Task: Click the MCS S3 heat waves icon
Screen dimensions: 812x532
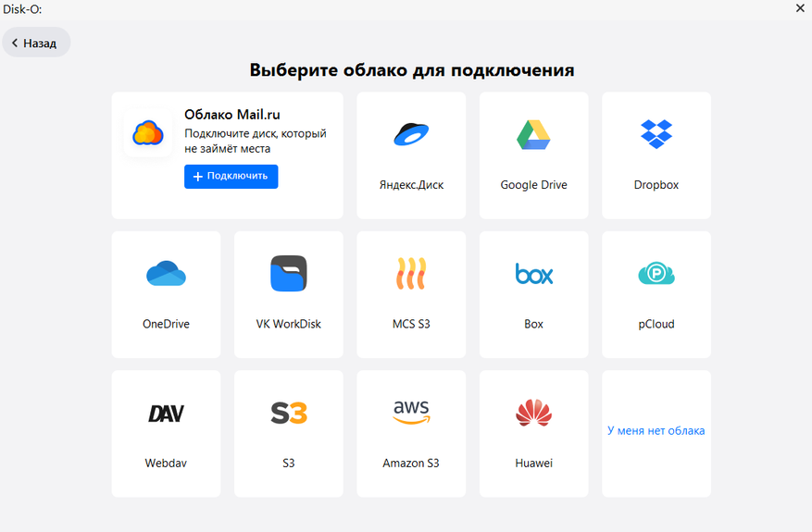Action: pos(411,273)
